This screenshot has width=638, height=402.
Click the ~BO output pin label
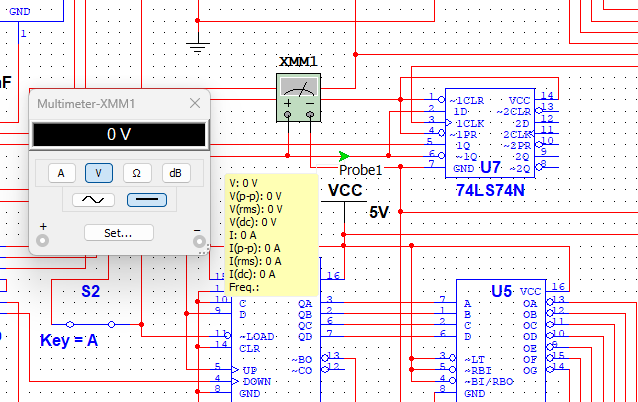302,360
